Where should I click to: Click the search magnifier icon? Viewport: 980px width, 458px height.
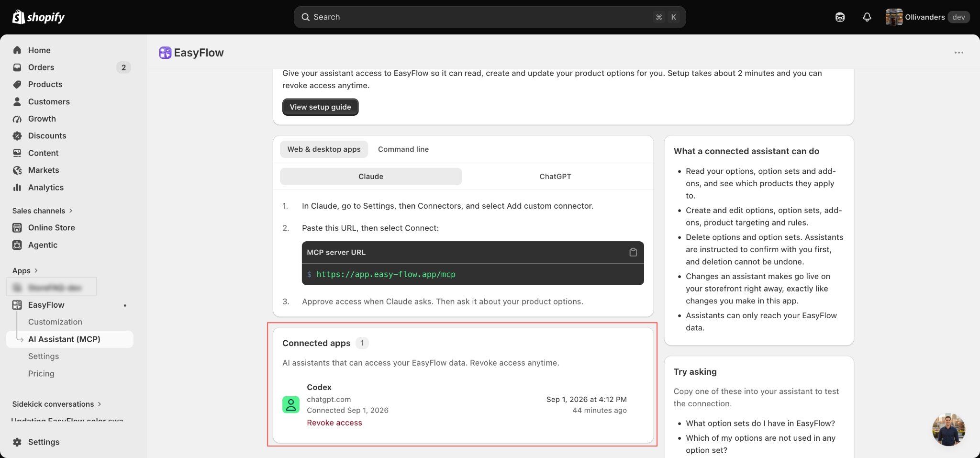(306, 17)
